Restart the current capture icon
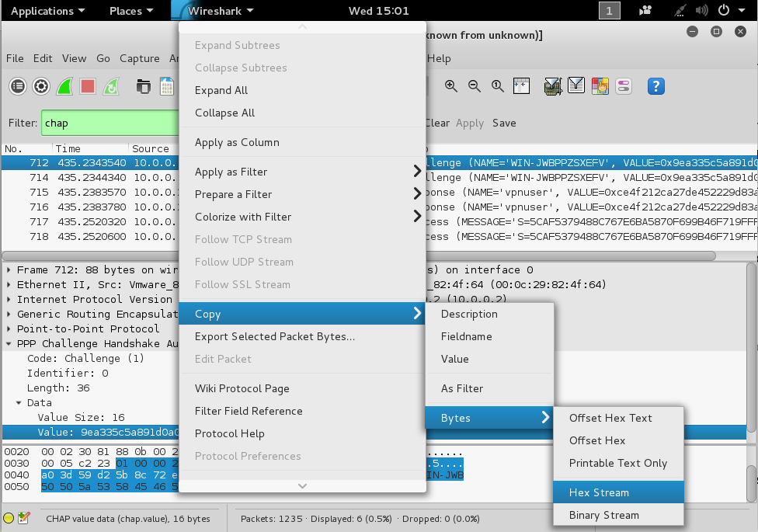758x532 pixels. click(111, 86)
